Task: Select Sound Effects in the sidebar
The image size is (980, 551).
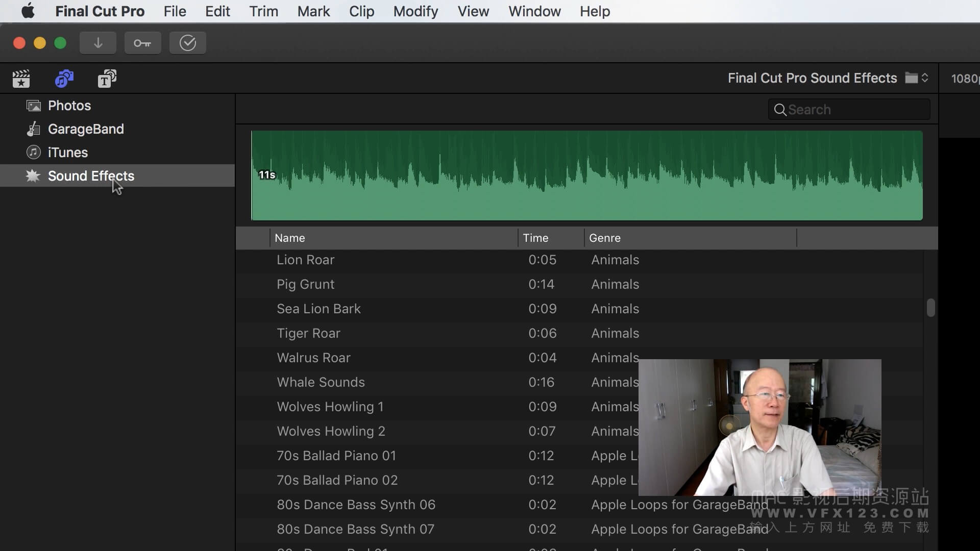Action: point(117,176)
